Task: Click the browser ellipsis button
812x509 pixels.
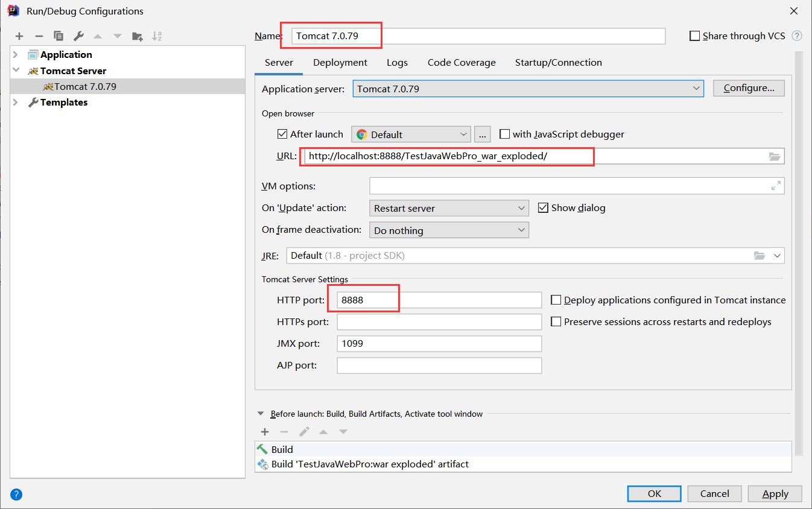Action: (483, 134)
